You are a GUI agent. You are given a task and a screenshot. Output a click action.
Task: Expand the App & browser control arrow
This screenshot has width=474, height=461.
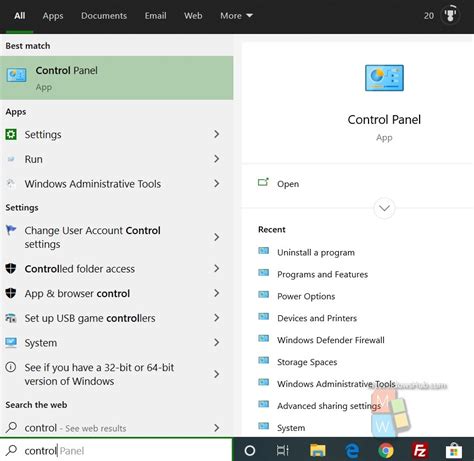tap(217, 293)
